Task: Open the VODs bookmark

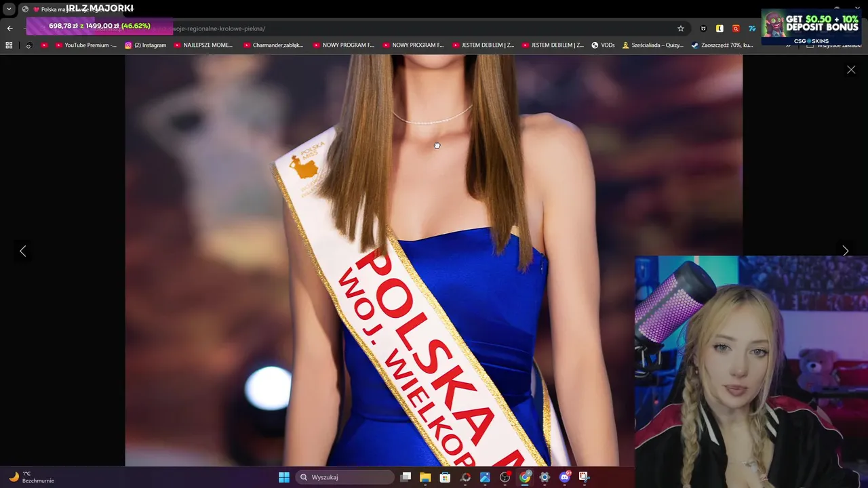Action: pos(603,45)
